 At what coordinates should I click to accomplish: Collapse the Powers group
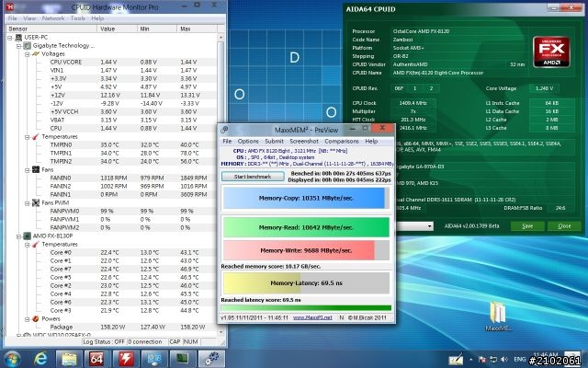(x=27, y=319)
